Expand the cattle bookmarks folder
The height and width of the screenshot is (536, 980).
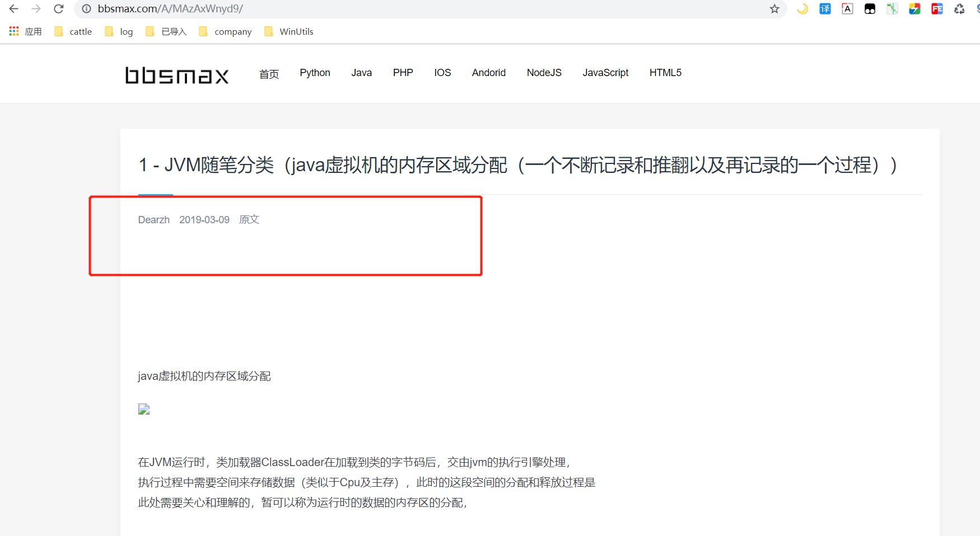point(73,32)
